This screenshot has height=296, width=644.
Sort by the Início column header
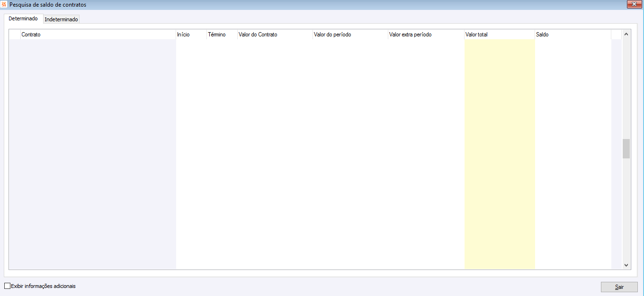tap(191, 35)
